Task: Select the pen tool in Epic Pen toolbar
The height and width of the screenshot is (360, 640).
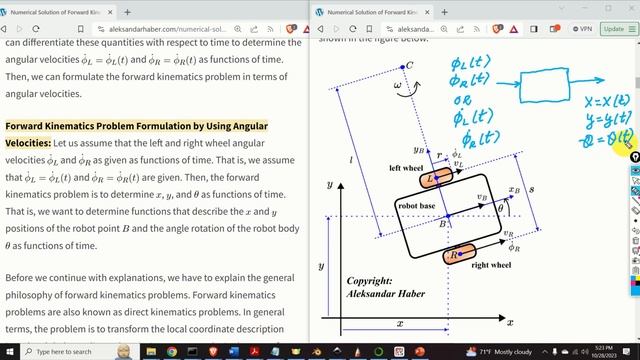Action: pos(636,191)
